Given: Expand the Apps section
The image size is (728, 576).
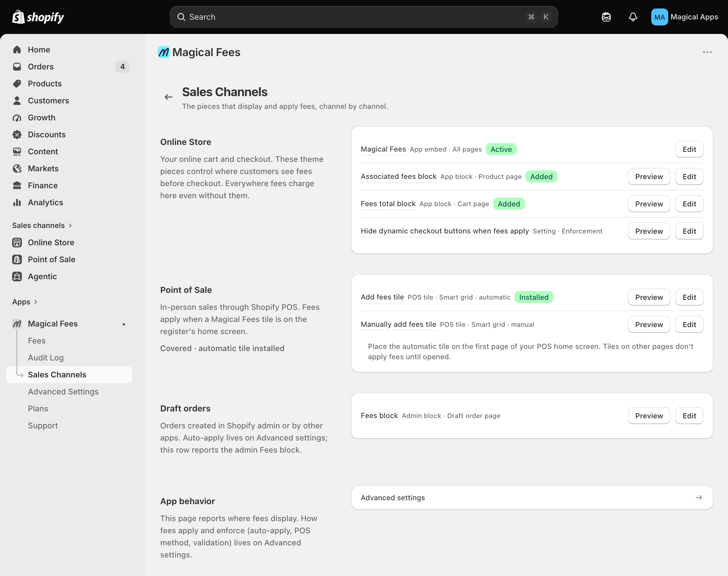Looking at the screenshot, I should tap(25, 302).
